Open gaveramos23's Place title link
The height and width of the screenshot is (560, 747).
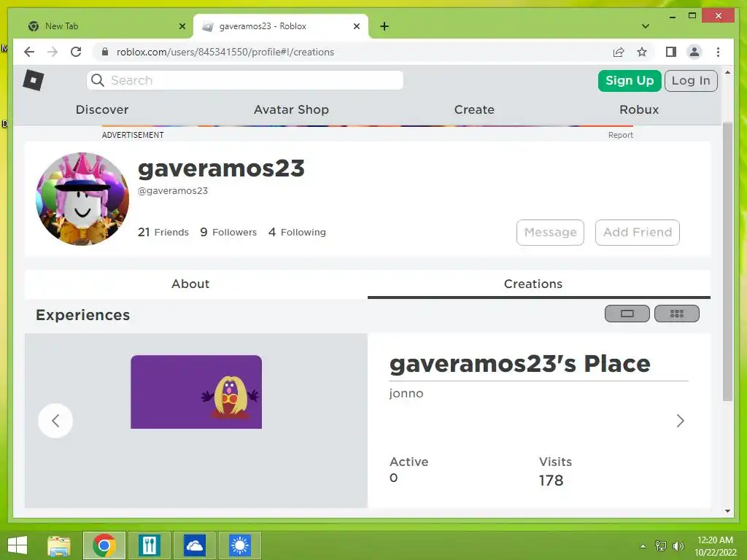[519, 364]
